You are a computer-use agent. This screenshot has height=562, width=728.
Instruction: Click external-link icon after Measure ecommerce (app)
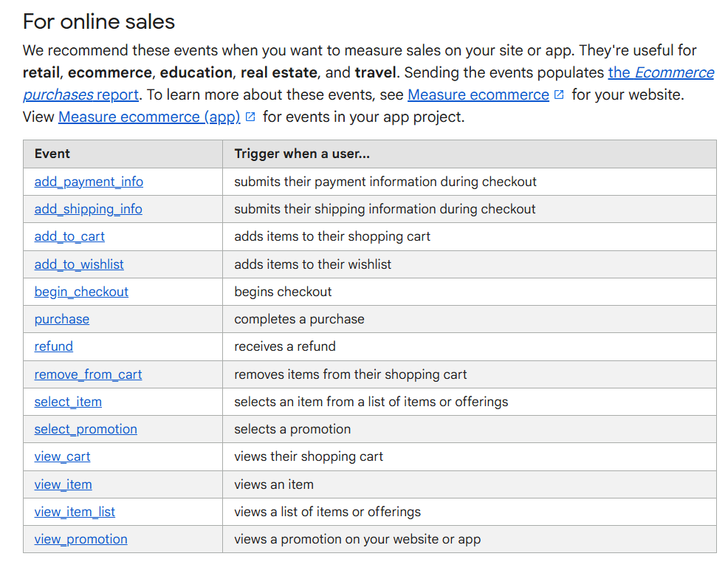[x=250, y=117]
